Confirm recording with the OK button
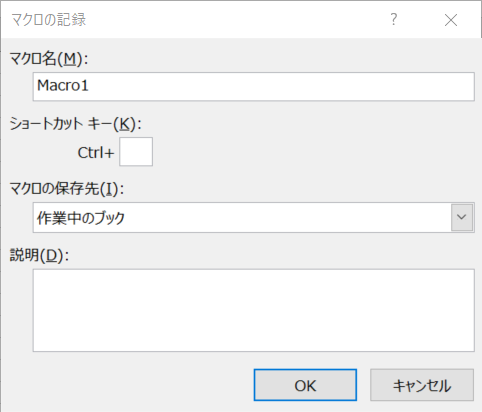Screen dimensions: 482x412 [305, 385]
